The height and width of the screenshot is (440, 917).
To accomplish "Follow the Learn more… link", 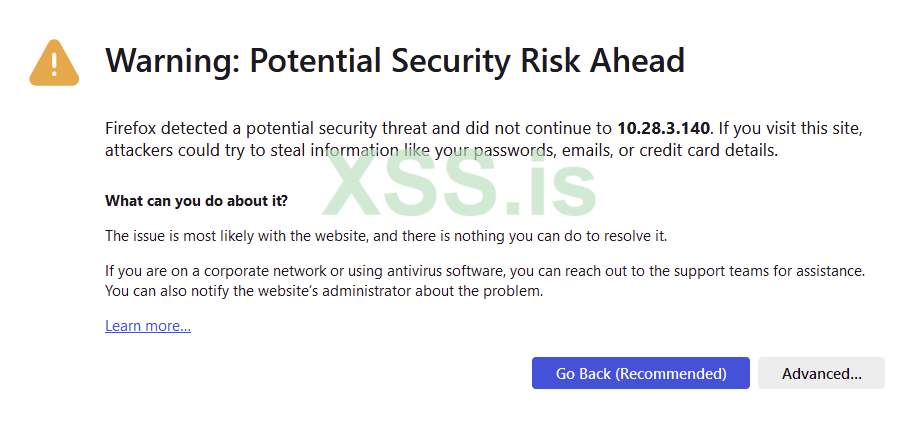I will pos(148,326).
